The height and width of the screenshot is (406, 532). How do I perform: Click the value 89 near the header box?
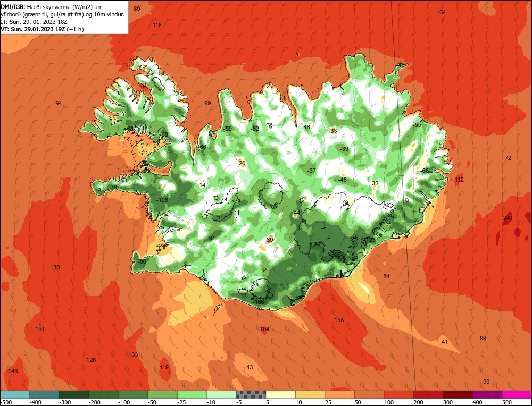point(137,9)
